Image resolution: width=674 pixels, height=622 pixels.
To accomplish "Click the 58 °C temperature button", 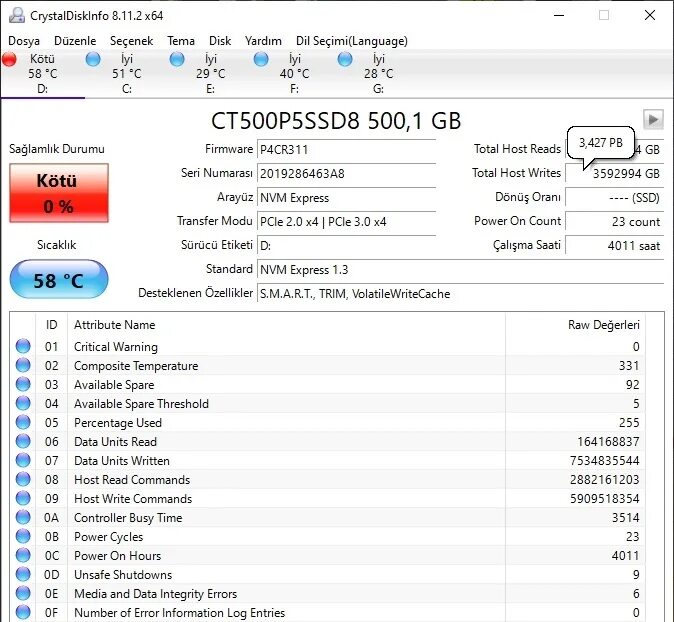I will (x=59, y=279).
